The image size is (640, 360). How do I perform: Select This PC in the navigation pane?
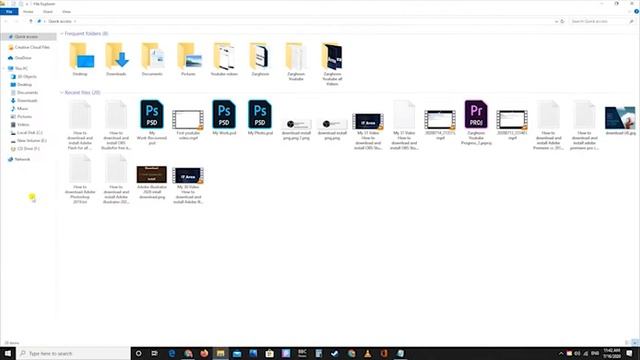18,69
